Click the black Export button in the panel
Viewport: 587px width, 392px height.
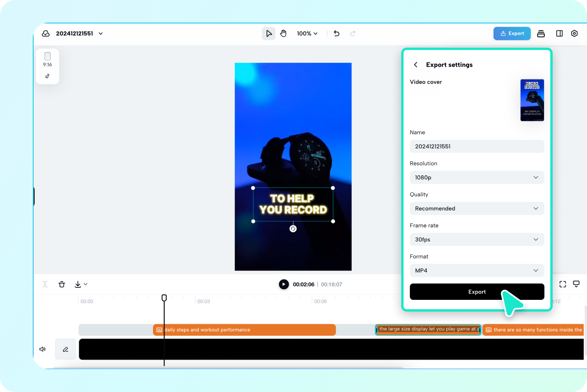click(x=477, y=292)
